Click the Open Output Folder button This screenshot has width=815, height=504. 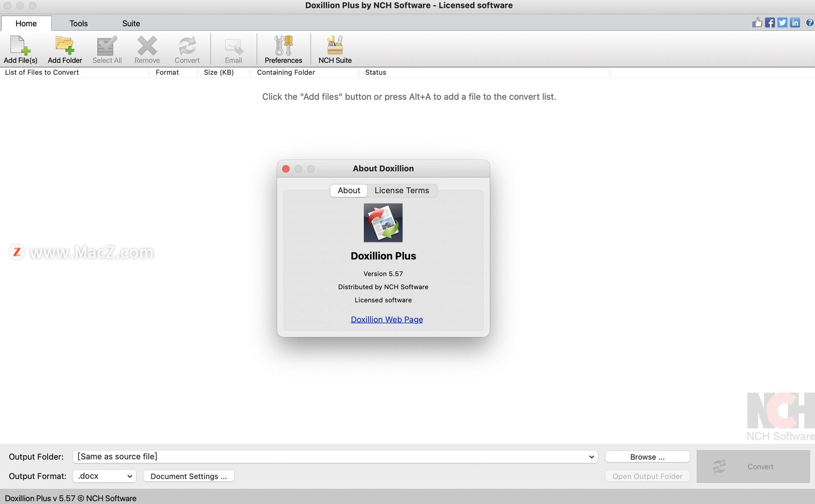(647, 476)
